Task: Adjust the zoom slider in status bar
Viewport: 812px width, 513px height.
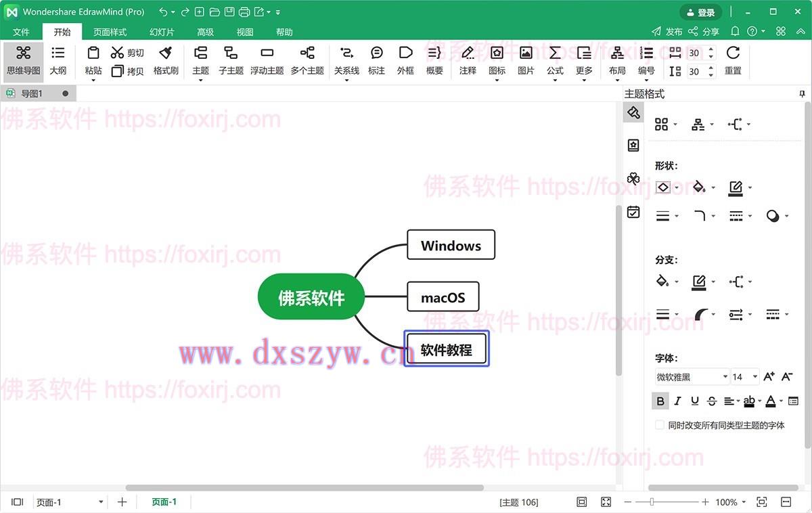Action: [x=652, y=502]
